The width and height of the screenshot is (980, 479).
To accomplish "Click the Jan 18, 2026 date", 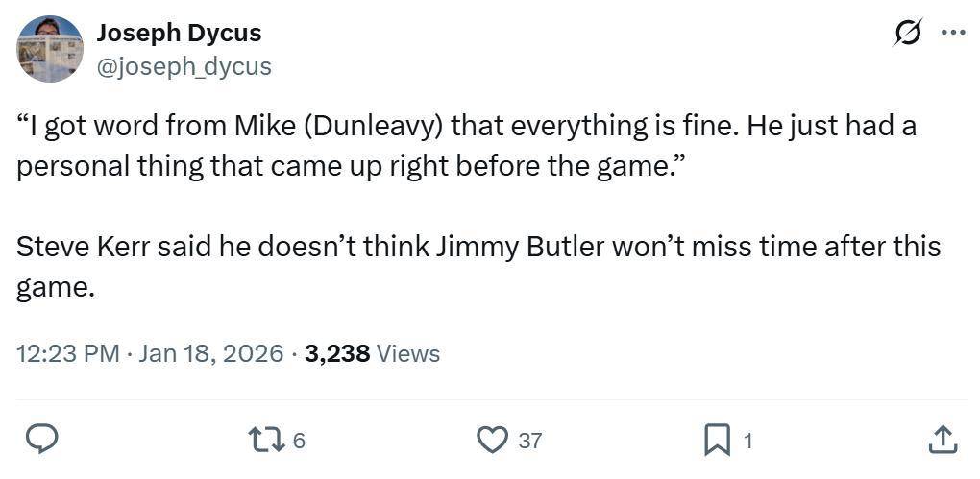I will [x=210, y=353].
